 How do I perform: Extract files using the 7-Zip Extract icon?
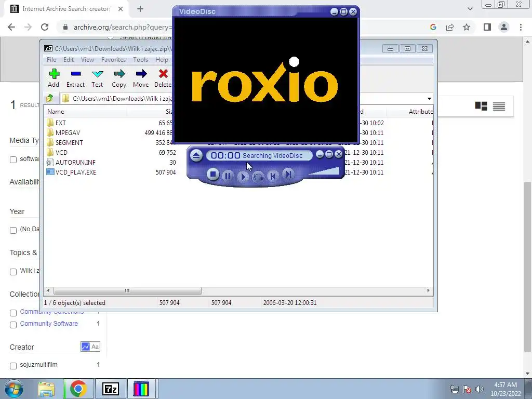coord(75,78)
